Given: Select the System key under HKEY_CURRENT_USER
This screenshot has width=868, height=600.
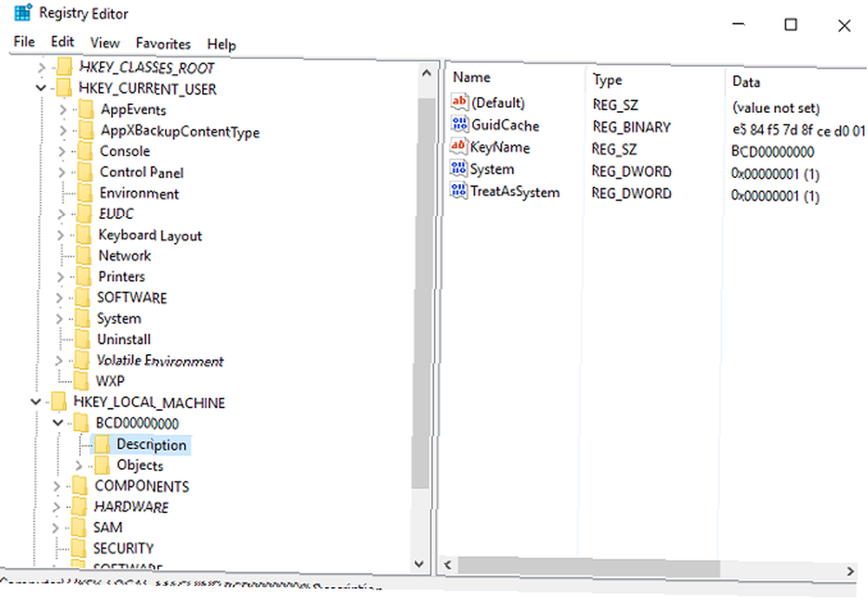Looking at the screenshot, I should 119,319.
